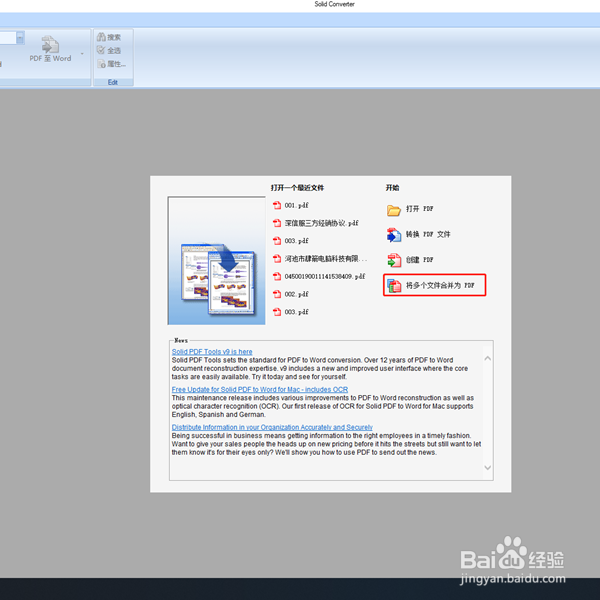Open the PDF 至 Word dropdown arrow

[82, 54]
